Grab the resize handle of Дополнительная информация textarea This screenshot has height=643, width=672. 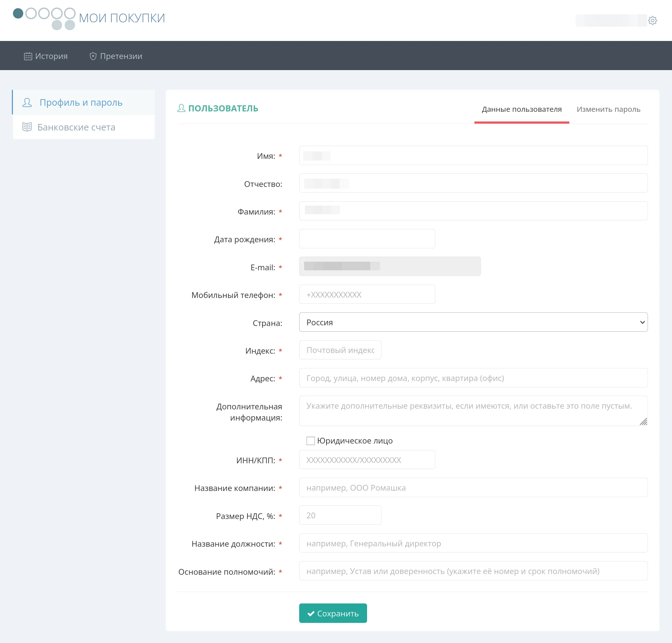click(643, 422)
